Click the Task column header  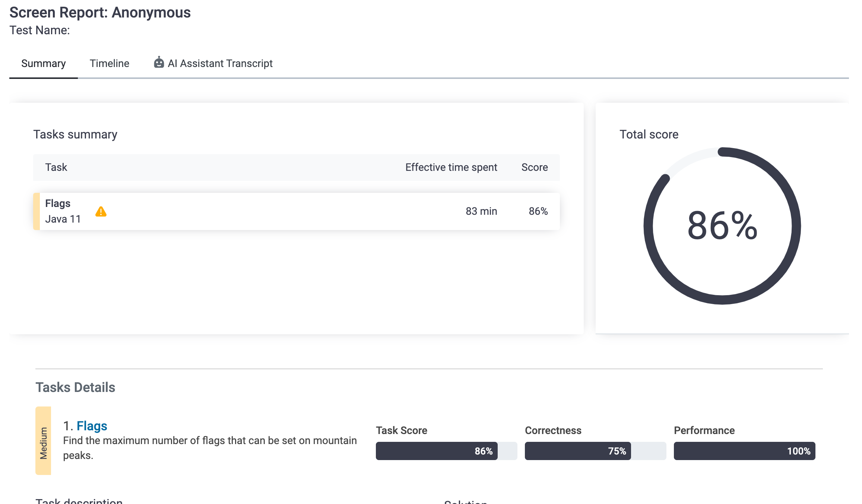[x=56, y=168]
